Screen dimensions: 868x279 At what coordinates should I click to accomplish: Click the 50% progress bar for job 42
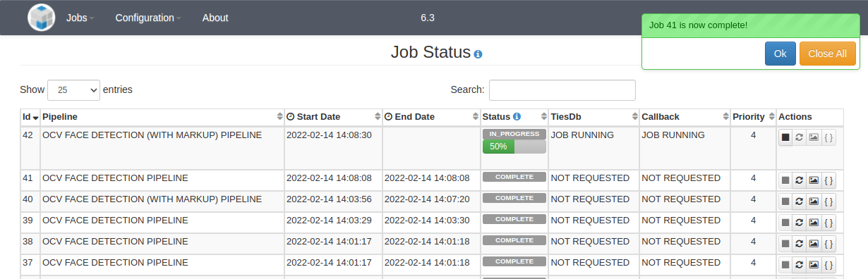coord(514,147)
